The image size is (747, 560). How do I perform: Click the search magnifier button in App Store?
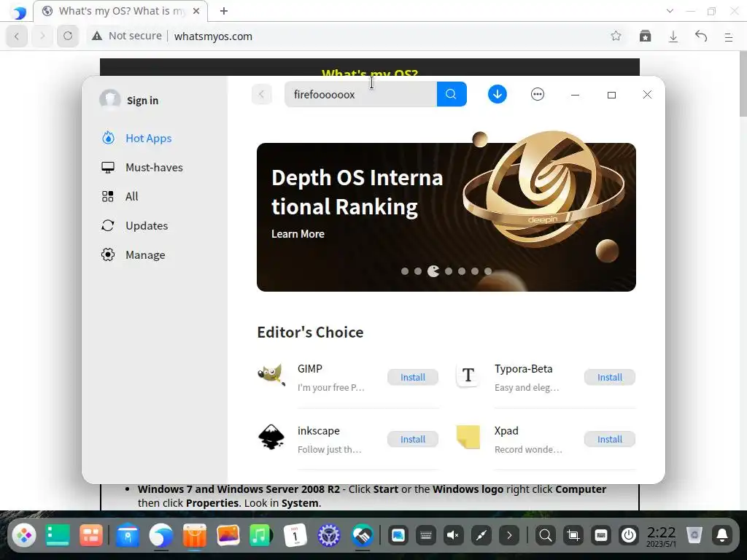click(x=451, y=94)
